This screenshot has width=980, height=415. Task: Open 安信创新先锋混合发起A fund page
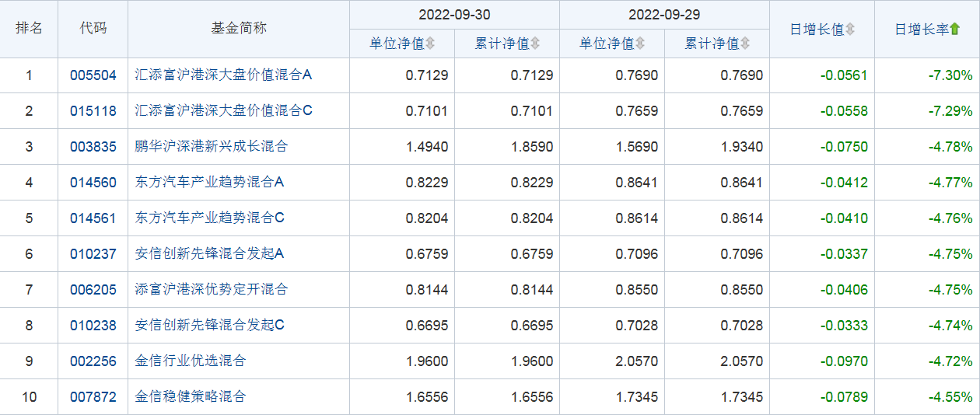(209, 254)
